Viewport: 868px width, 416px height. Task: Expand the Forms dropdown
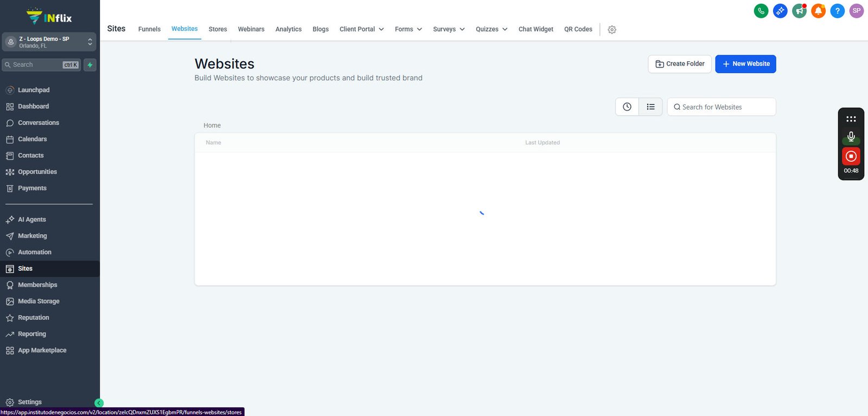pyautogui.click(x=408, y=29)
